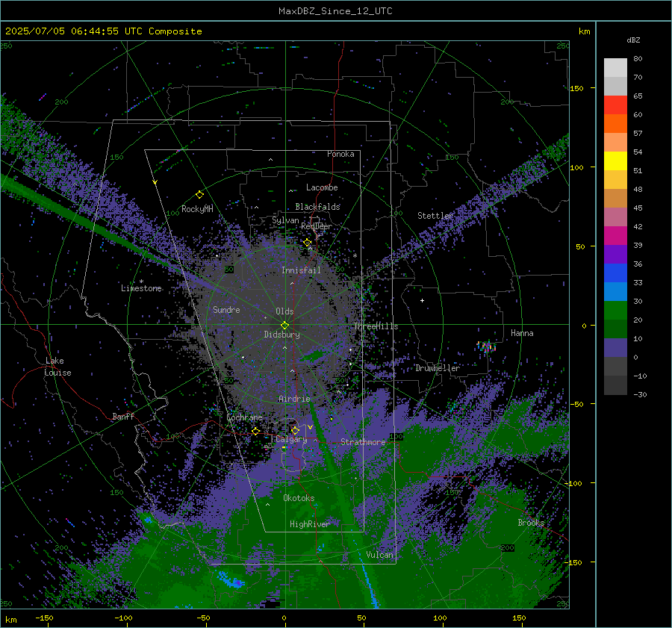Click the Sundre town label

point(226,309)
